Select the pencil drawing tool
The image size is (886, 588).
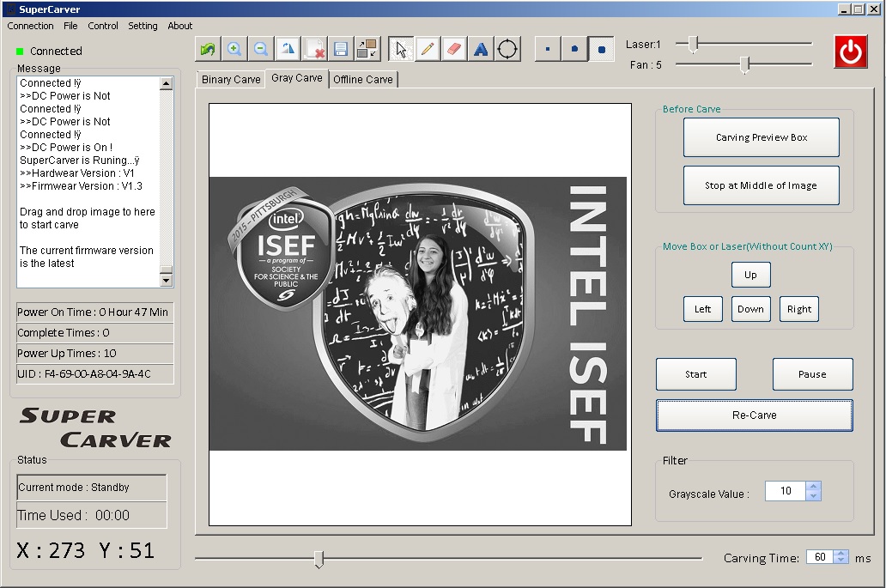[428, 49]
